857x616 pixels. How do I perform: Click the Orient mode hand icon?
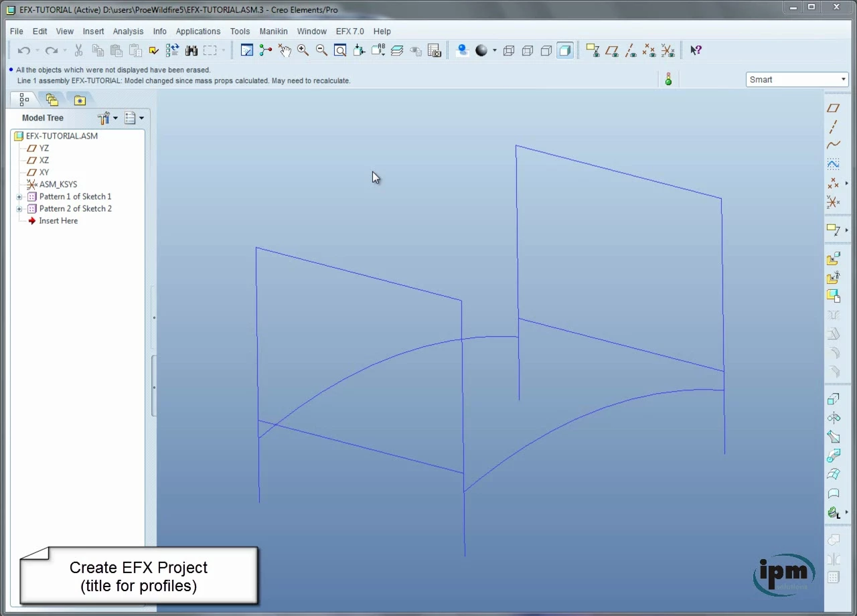(285, 50)
